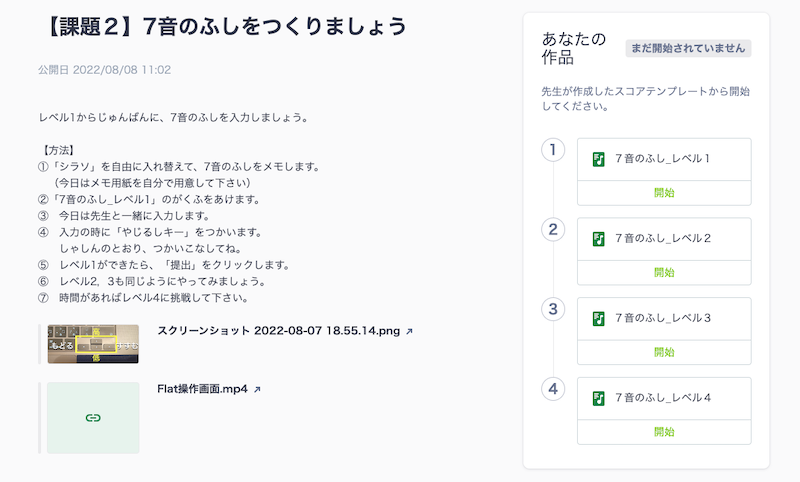Click the external link arrow beside Flat操作画面.mp4
Image resolution: width=800 pixels, height=482 pixels.
[258, 389]
